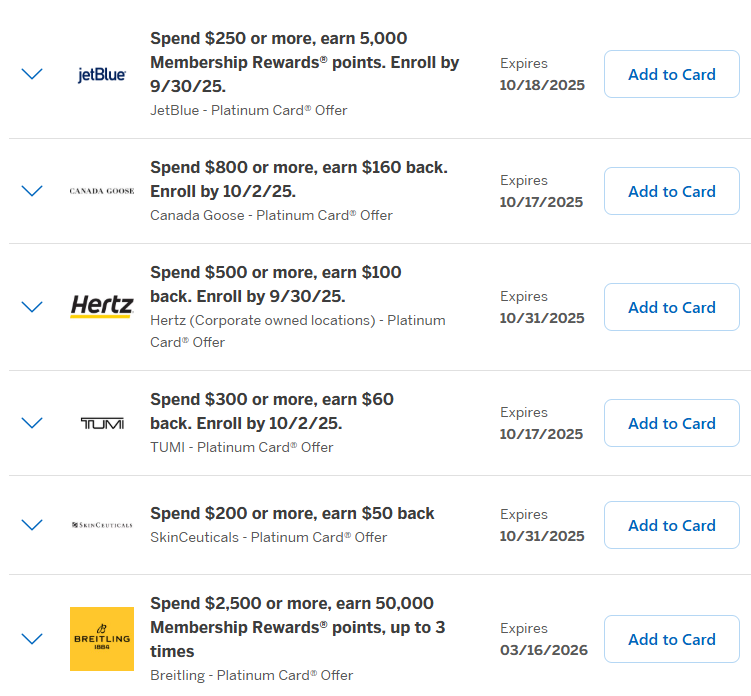Expand the Hertz offer details chevron
This screenshot has width=751, height=696.
(x=32, y=307)
